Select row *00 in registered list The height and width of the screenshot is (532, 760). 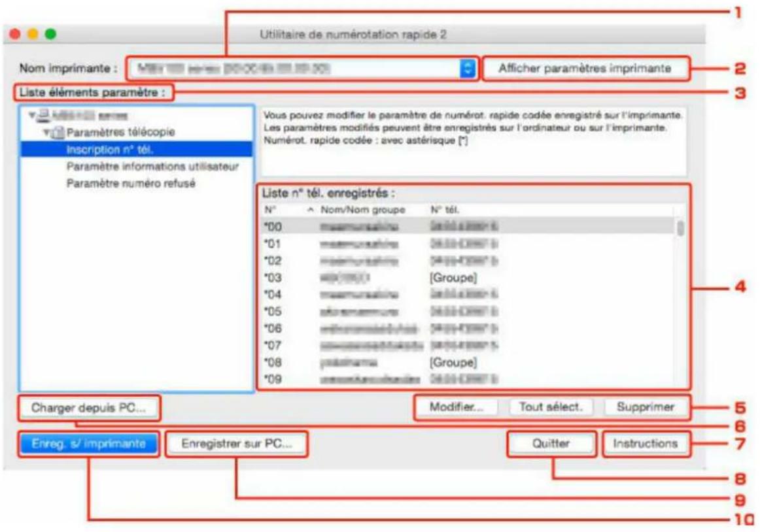tap(467, 226)
